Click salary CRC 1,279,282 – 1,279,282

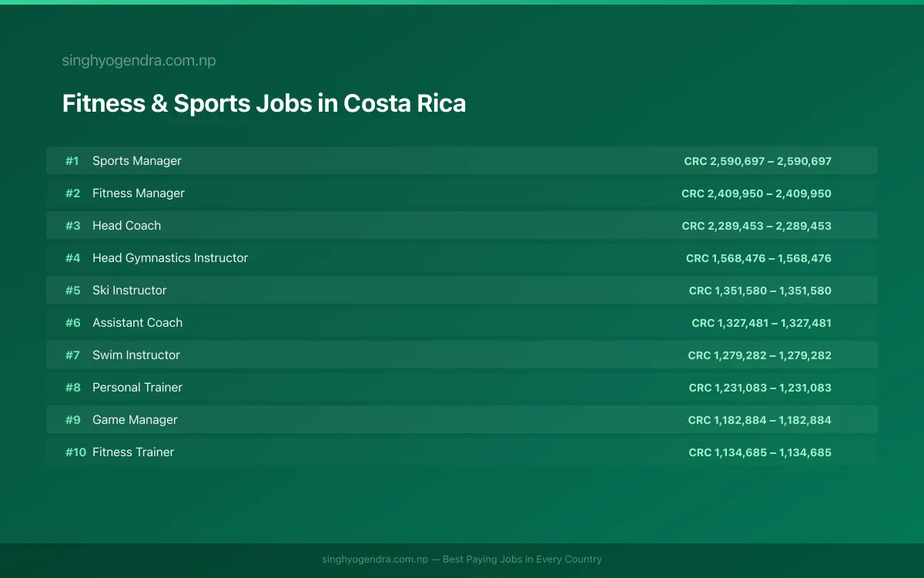point(760,355)
